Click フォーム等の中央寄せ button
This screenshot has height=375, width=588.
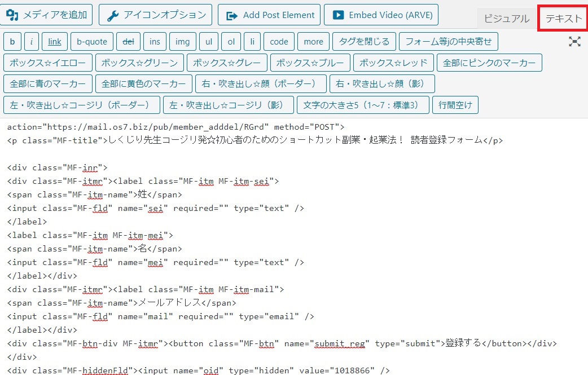[449, 42]
